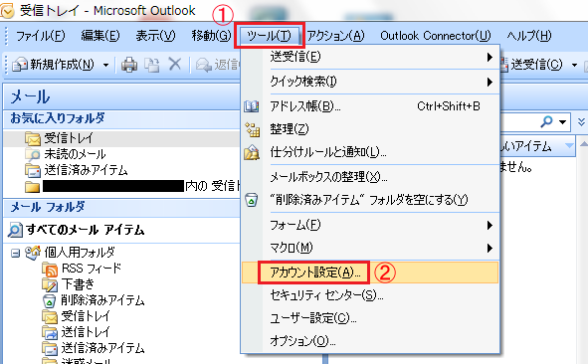The width and height of the screenshot is (588, 364).
Task: Select セキュリティ センター(S)... menu item
Action: coord(370,295)
